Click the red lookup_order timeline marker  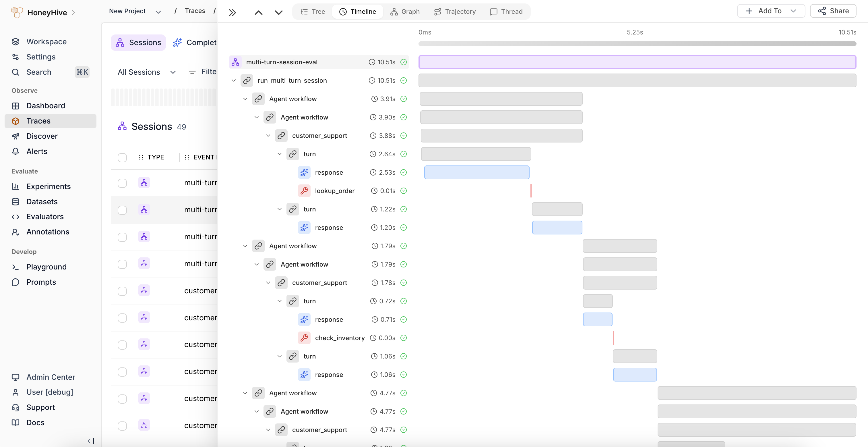coord(531,191)
